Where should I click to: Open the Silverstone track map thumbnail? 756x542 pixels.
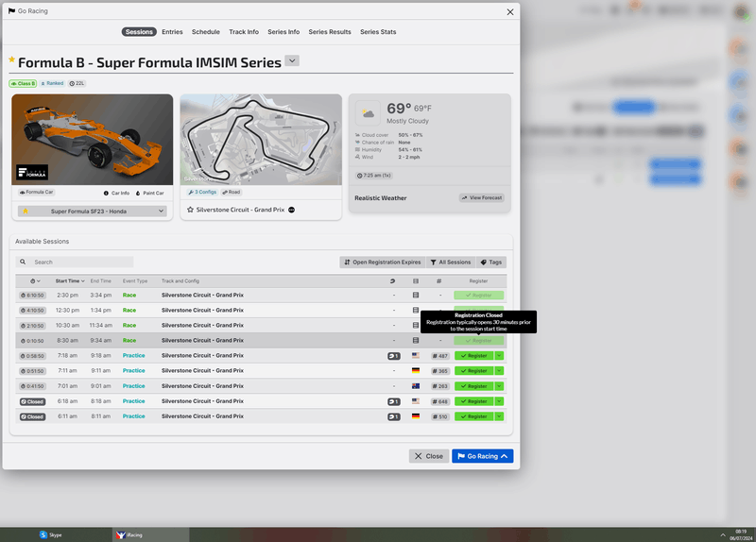pos(261,139)
